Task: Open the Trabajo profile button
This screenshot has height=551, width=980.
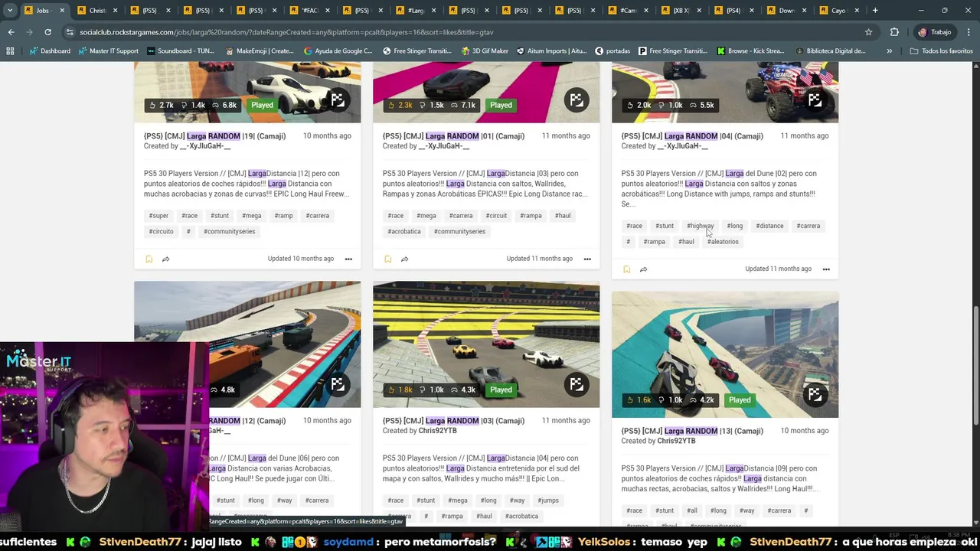Action: 935,32
